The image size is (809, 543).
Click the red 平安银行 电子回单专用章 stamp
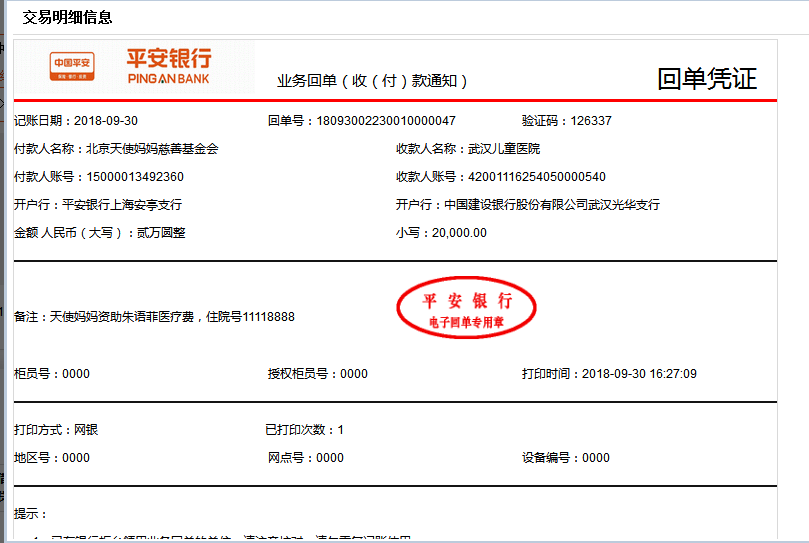(466, 308)
